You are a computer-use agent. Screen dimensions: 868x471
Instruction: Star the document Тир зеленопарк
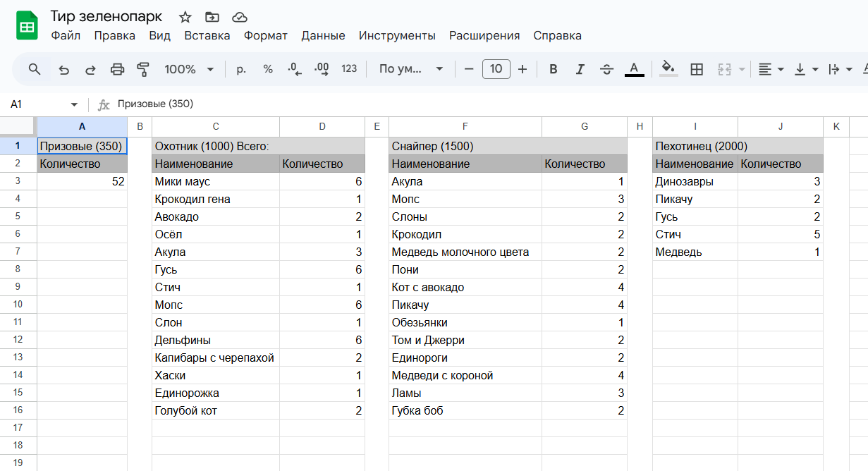coord(185,17)
